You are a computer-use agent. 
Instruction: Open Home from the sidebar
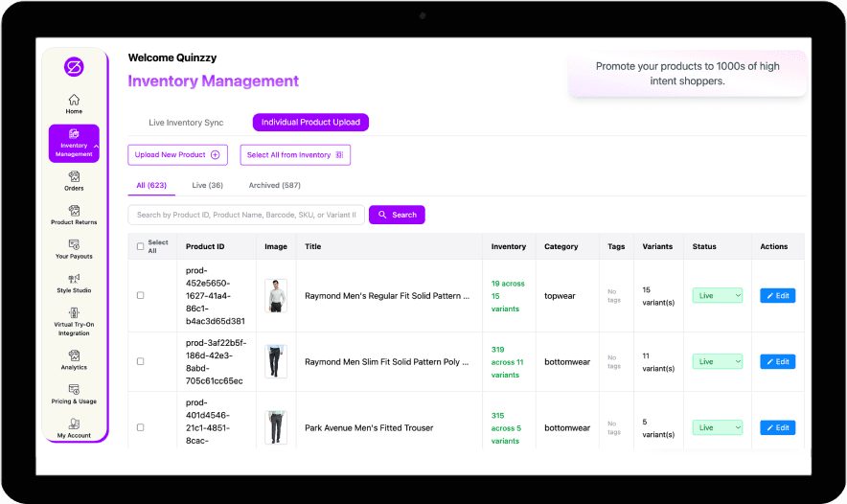pos(74,103)
